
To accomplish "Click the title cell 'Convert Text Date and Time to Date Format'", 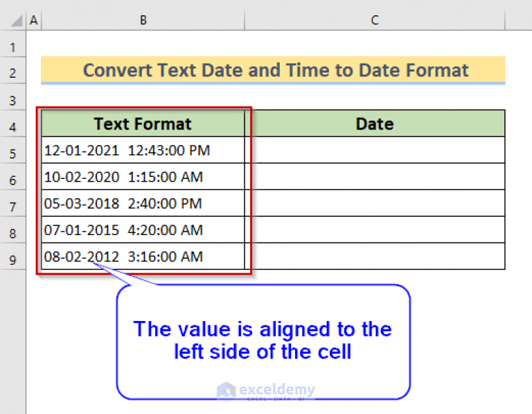I will click(x=273, y=70).
